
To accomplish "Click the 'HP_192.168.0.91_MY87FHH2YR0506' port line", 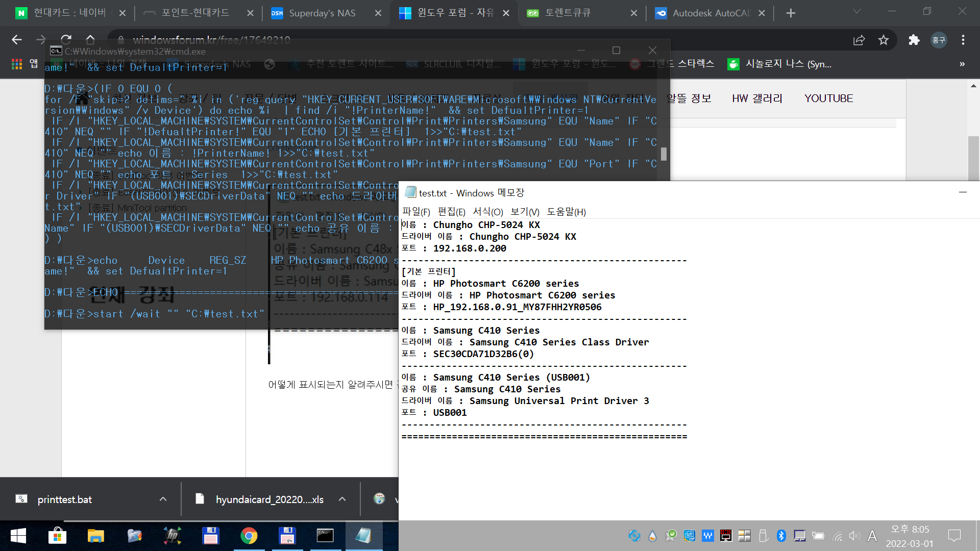I will point(501,307).
